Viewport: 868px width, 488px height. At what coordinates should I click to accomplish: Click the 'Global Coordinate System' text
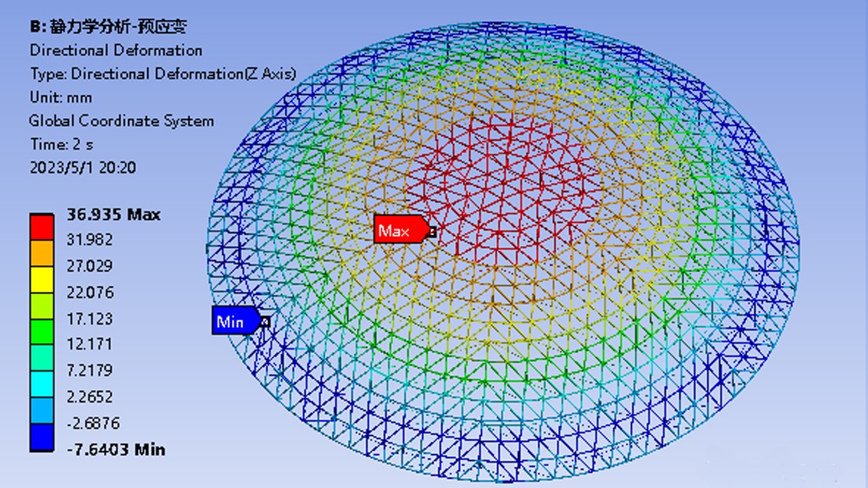pos(121,121)
